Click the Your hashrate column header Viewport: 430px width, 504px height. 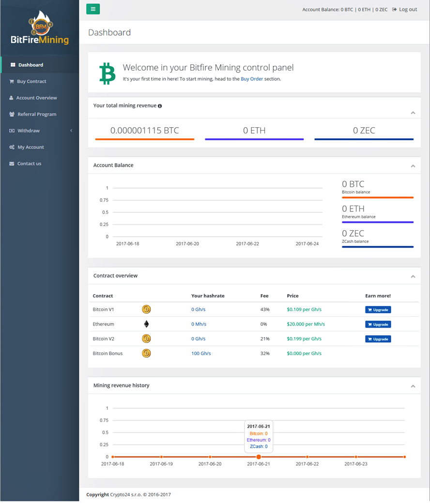click(x=208, y=296)
